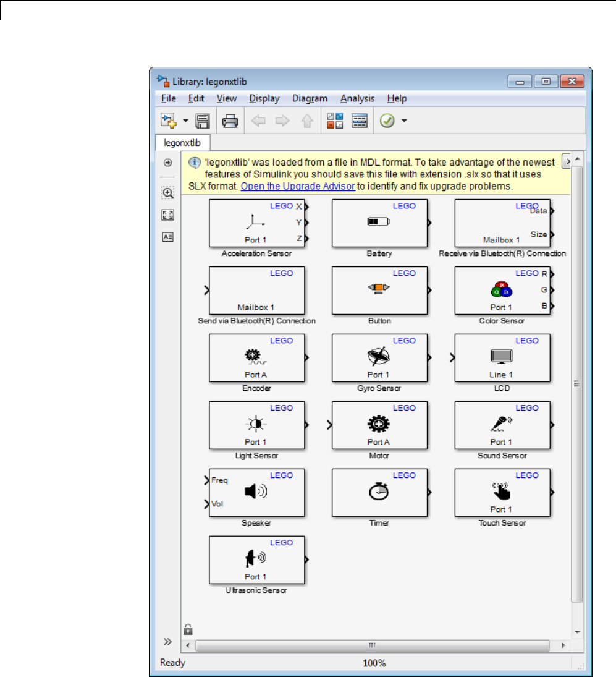Click the scroll down arrow

point(577,632)
